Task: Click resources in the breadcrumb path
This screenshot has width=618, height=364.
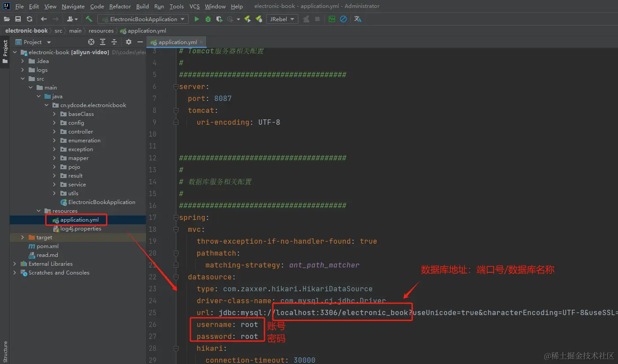Action: click(101, 30)
